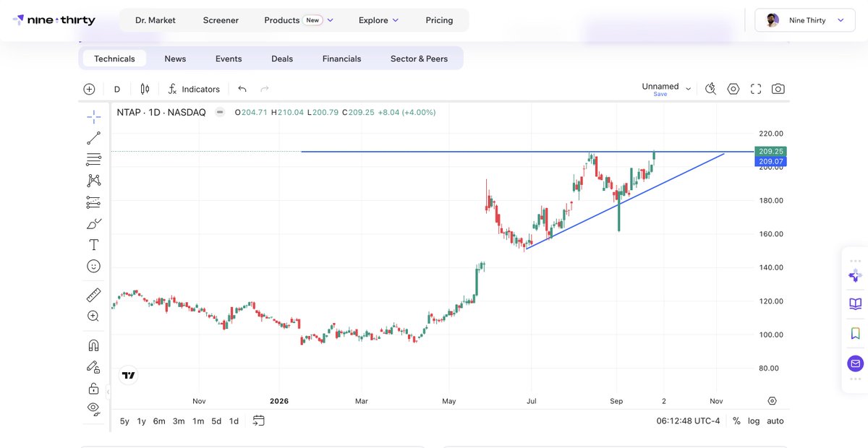Toggle lock all drawings

point(93,388)
